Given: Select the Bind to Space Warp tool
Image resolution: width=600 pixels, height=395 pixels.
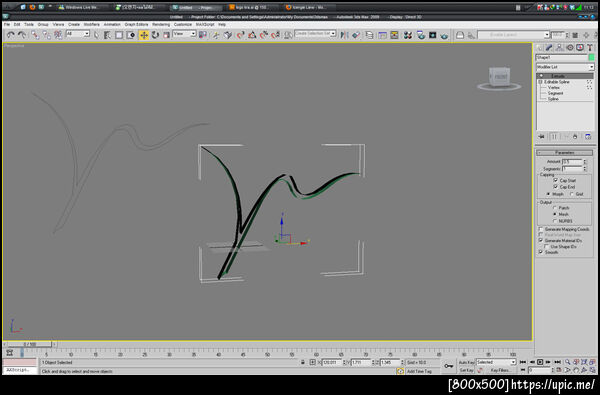Looking at the screenshot, I should (58, 35).
